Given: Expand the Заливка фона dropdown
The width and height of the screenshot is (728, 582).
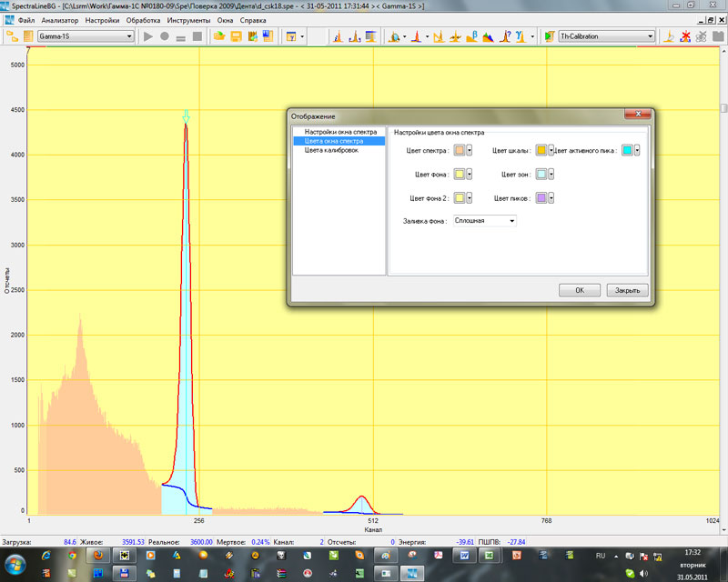Looking at the screenshot, I should click(512, 220).
